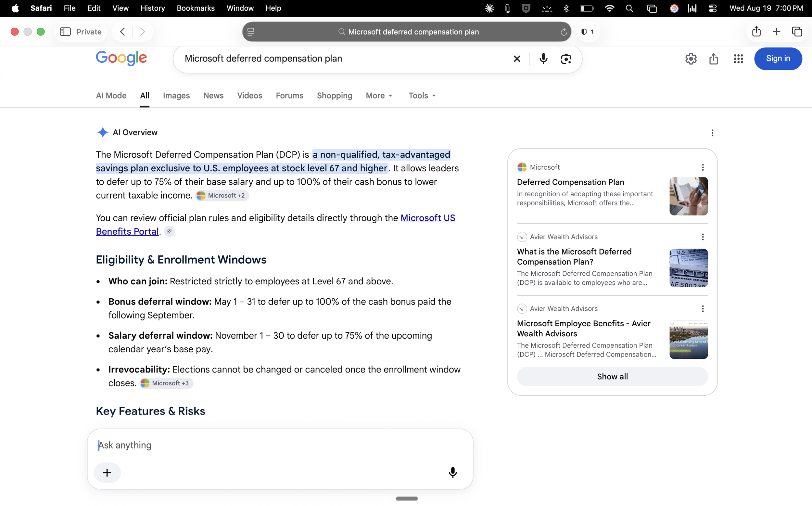
Task: Open options for the Microsoft Employee Benefits card
Action: point(703,308)
